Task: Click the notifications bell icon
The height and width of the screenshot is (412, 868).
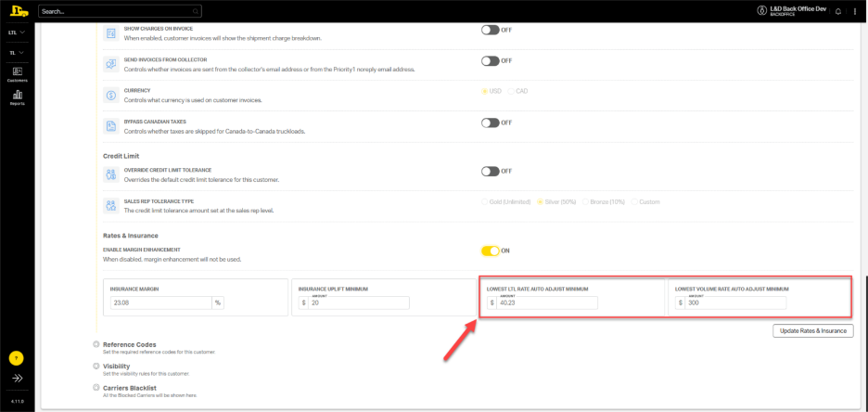Action: pos(838,11)
